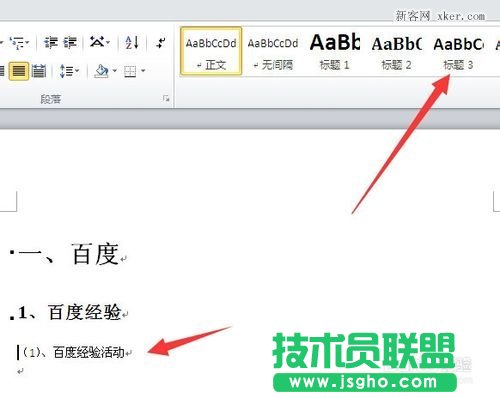Toggle the highlighted justify alignment button
Image resolution: width=500 pixels, height=398 pixels.
click(19, 71)
